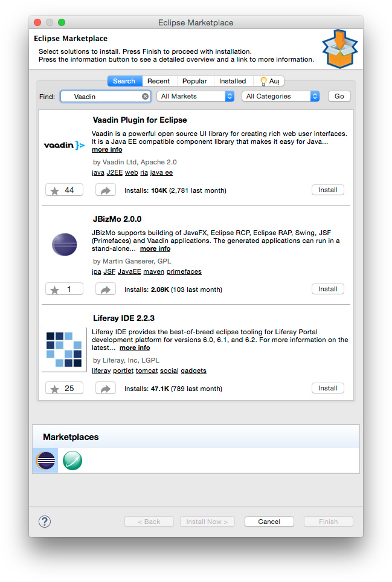Click 'by Liferay, Inc, LGPL' text

tap(126, 360)
